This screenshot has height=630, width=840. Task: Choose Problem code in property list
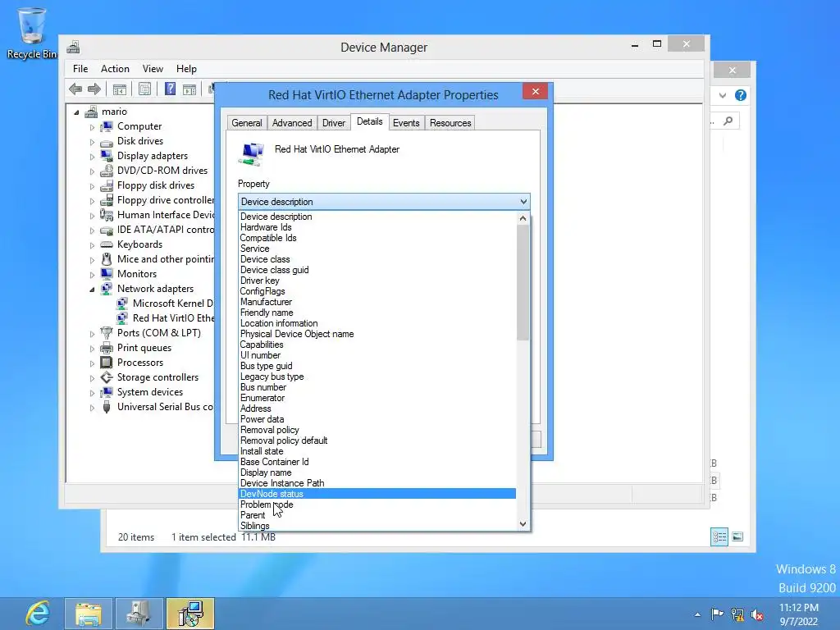pyautogui.click(x=377, y=504)
